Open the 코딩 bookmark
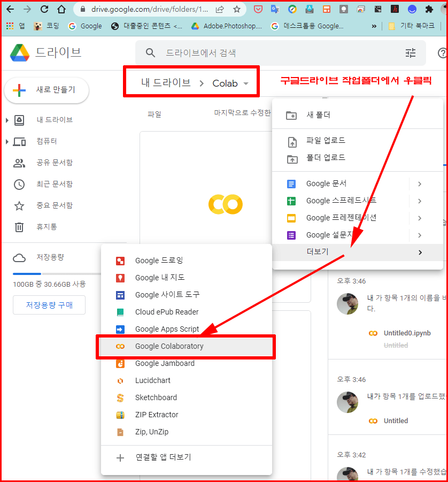 pyautogui.click(x=47, y=26)
